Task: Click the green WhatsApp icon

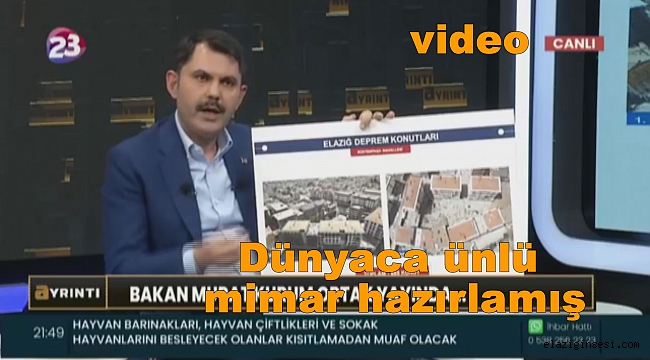Action: pos(536,326)
